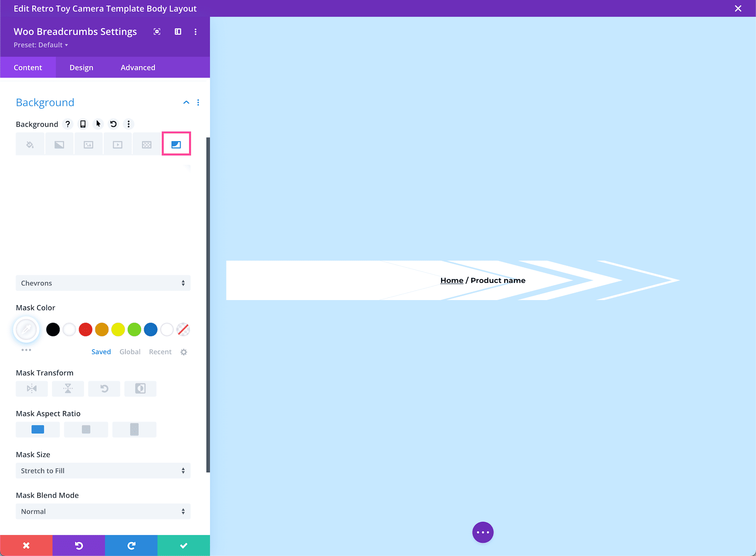Reset the Background settings with the undo icon
This screenshot has height=556, width=756.
tap(113, 124)
